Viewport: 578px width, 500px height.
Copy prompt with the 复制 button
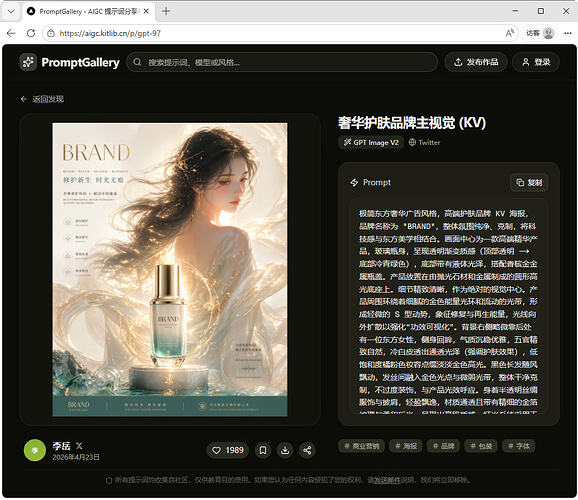click(x=529, y=183)
